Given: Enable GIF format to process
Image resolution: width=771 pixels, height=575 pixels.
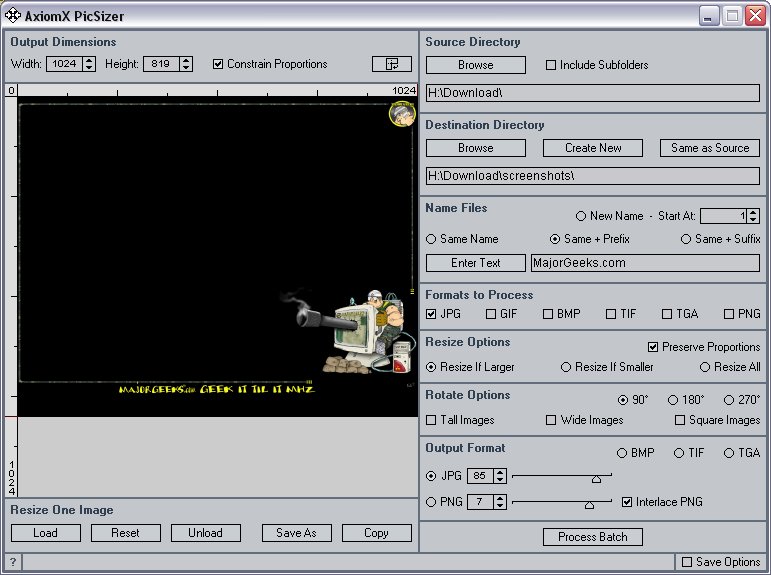Looking at the screenshot, I should pyautogui.click(x=491, y=314).
